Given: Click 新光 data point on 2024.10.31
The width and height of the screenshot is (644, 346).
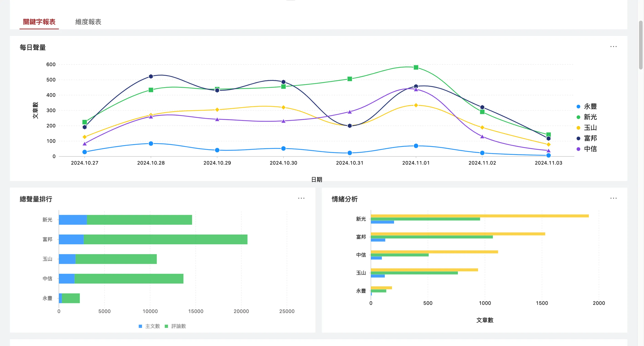Looking at the screenshot, I should pyautogui.click(x=350, y=79).
